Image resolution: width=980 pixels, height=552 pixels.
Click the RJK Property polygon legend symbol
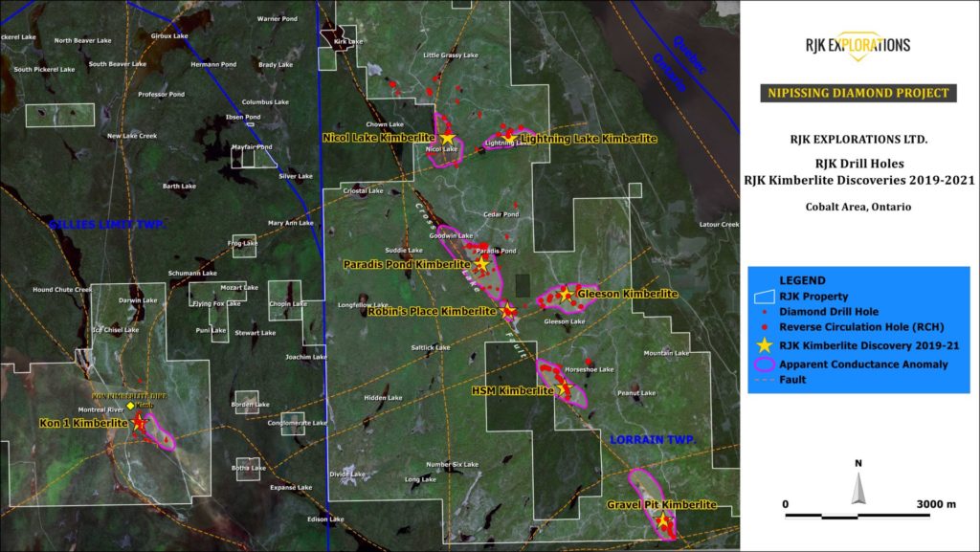765,297
